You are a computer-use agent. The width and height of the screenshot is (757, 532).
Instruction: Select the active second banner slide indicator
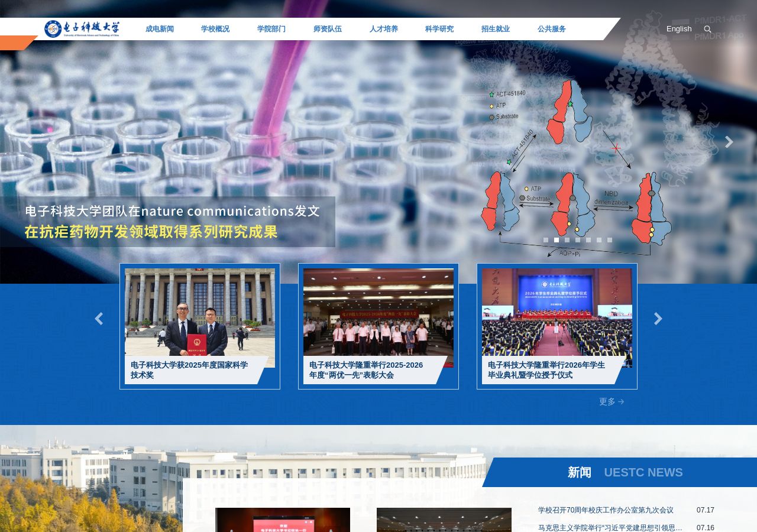coord(557,240)
